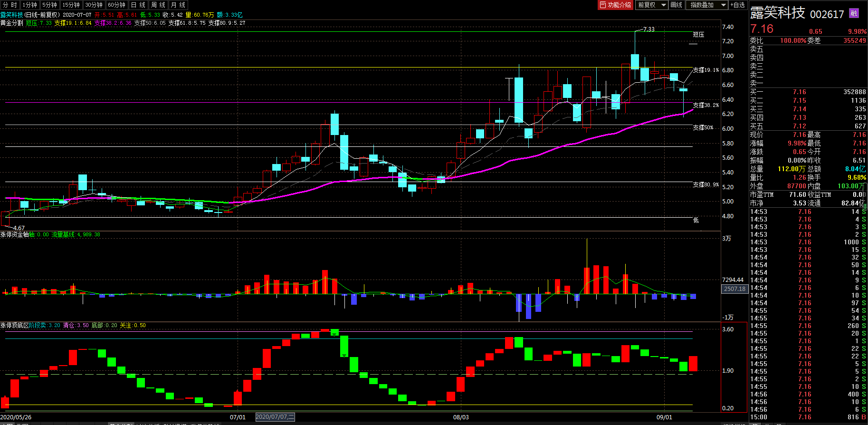Open the red 功能介绍 feature guide
This screenshot has height=425, width=868.
616,5
